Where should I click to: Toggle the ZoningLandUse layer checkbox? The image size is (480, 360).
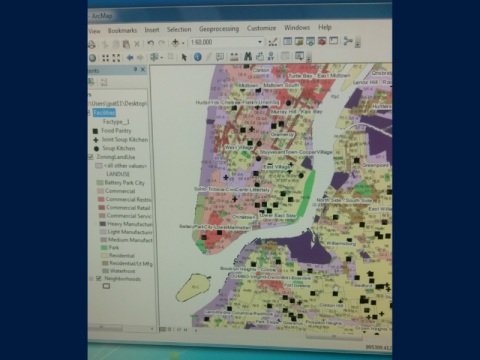tap(90, 157)
